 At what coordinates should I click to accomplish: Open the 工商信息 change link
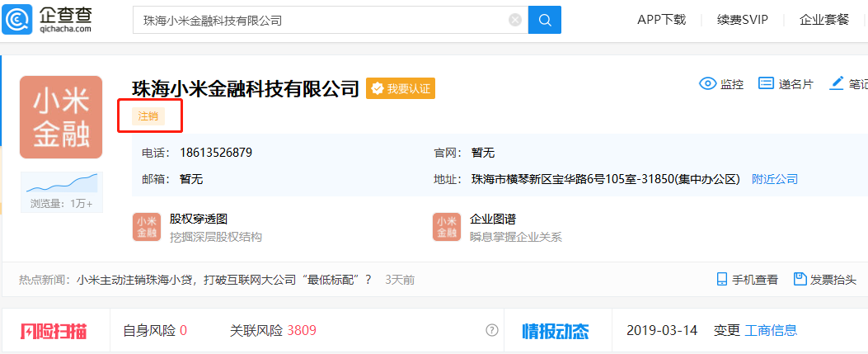(x=771, y=331)
